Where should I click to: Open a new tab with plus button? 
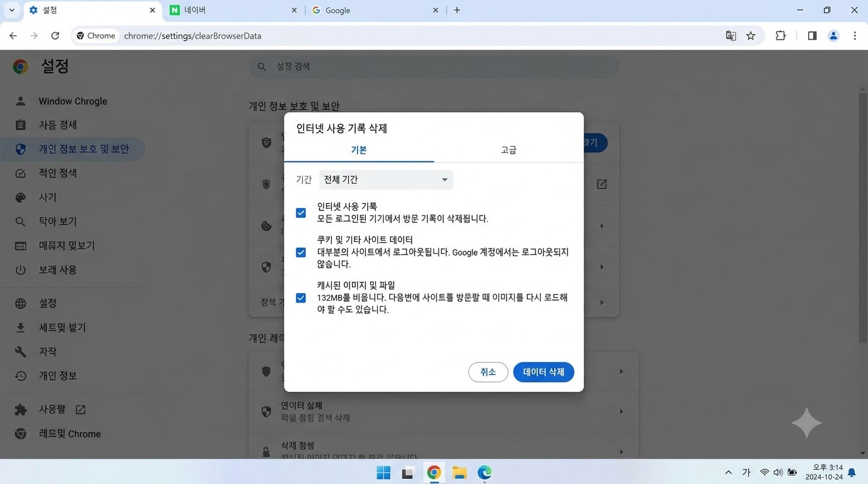[x=457, y=10]
